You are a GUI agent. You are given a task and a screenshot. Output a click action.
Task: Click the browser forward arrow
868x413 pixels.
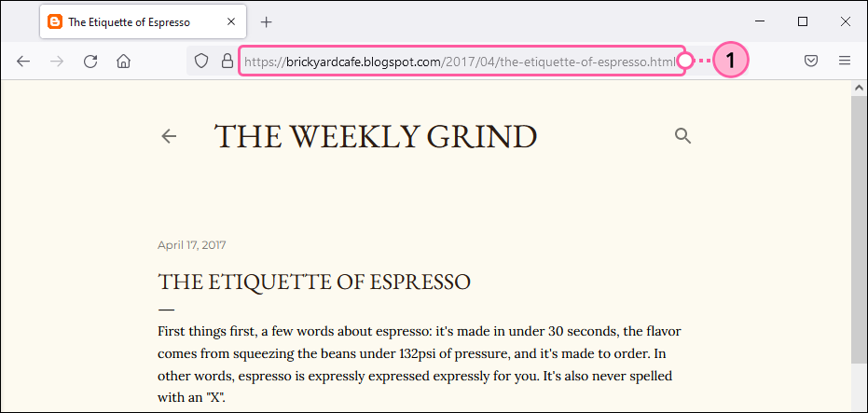point(57,61)
